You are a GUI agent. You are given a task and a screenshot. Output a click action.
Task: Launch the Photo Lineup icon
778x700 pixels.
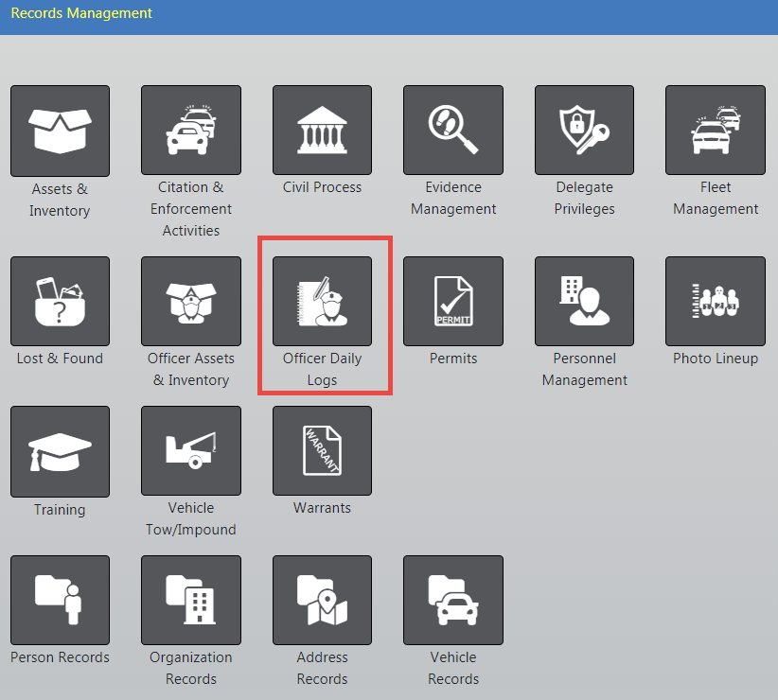[x=716, y=301]
